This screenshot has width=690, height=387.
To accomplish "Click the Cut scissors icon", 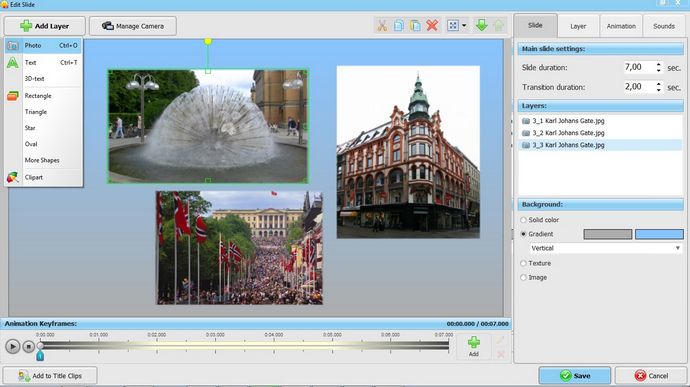I will (382, 26).
